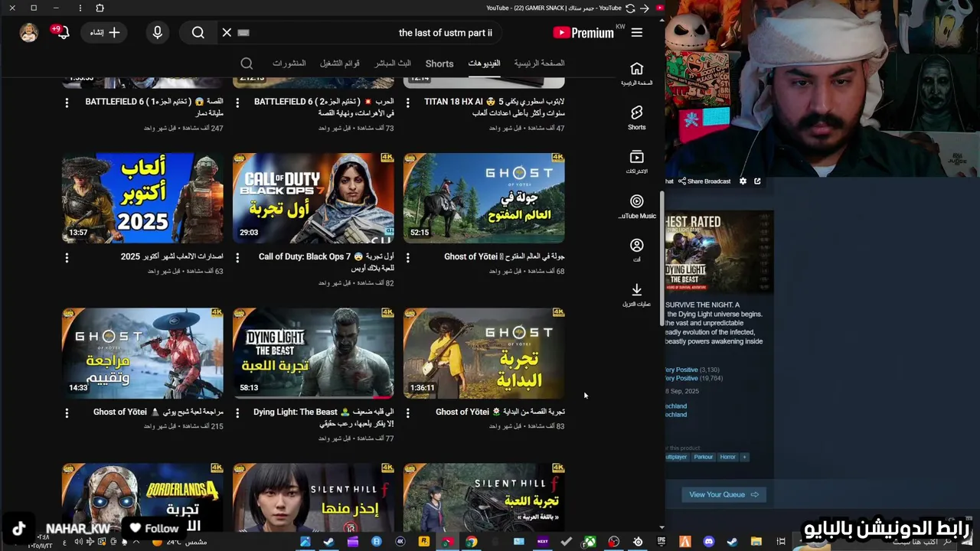Click the TikTok Follow button overlay

[154, 528]
